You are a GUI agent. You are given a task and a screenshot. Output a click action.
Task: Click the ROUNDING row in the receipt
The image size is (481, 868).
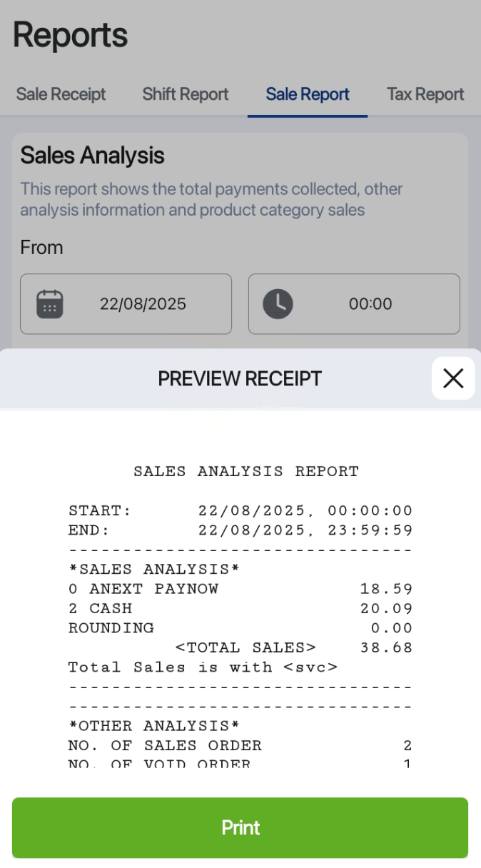[x=240, y=628]
